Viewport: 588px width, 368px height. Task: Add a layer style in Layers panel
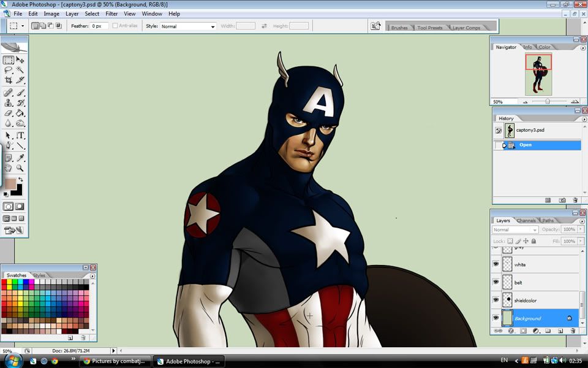coord(511,331)
